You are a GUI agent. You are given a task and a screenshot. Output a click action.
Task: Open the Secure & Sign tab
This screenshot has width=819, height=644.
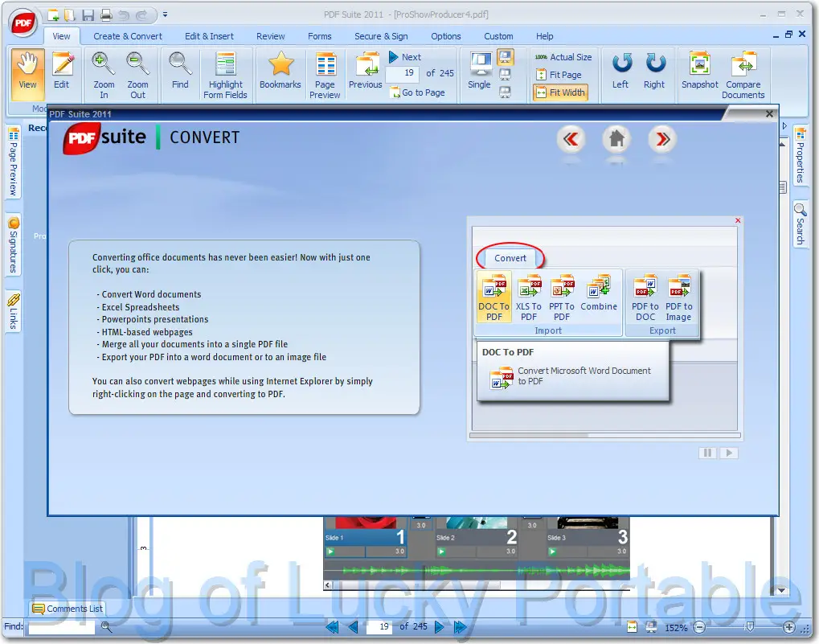point(381,36)
